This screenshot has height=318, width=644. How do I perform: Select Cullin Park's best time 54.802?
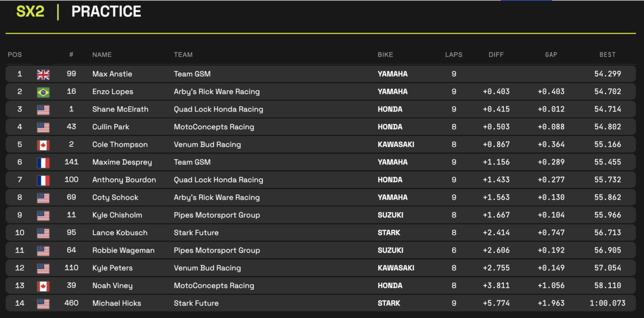click(608, 127)
